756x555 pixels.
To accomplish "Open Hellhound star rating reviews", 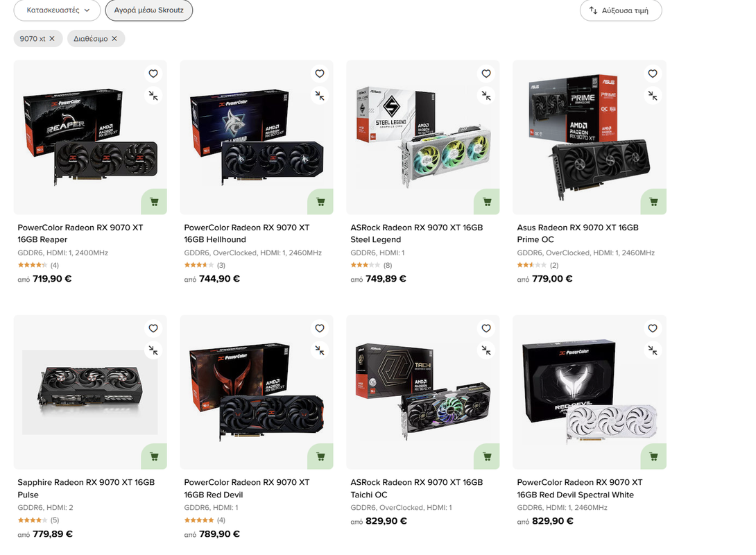I will (x=205, y=265).
